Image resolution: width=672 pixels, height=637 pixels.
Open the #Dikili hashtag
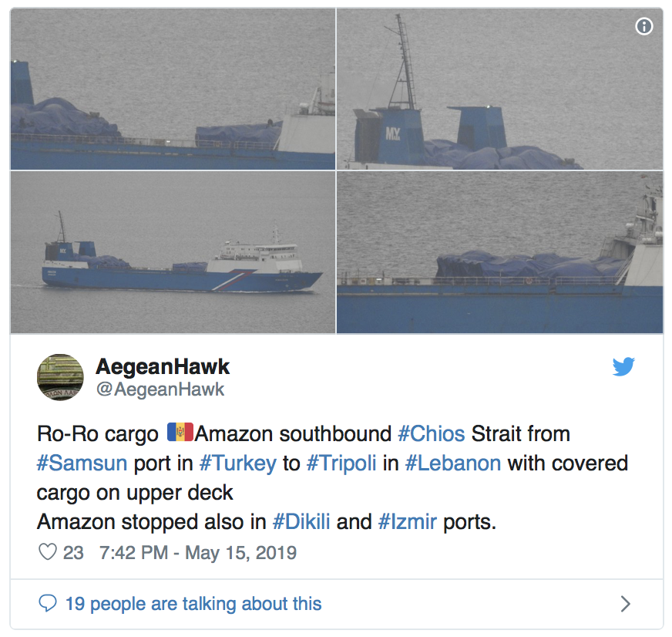point(301,522)
